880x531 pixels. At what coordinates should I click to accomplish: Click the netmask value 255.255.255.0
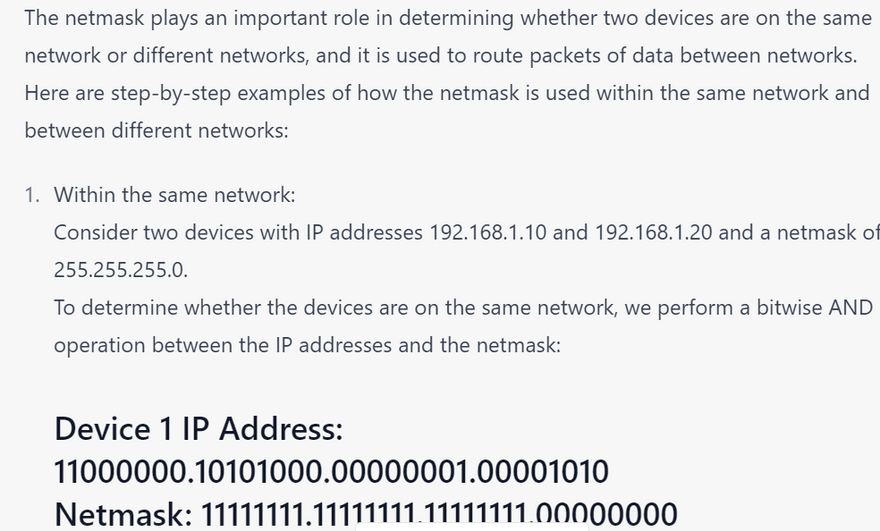(120, 270)
